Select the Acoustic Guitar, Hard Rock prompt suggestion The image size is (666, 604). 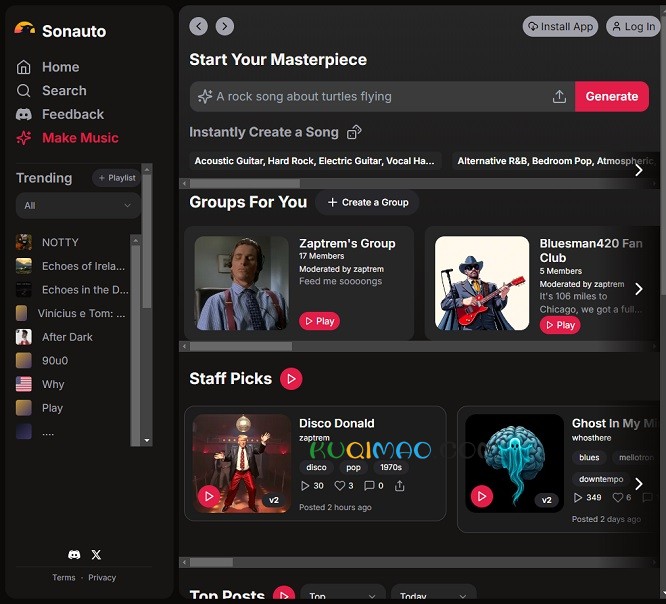315,161
